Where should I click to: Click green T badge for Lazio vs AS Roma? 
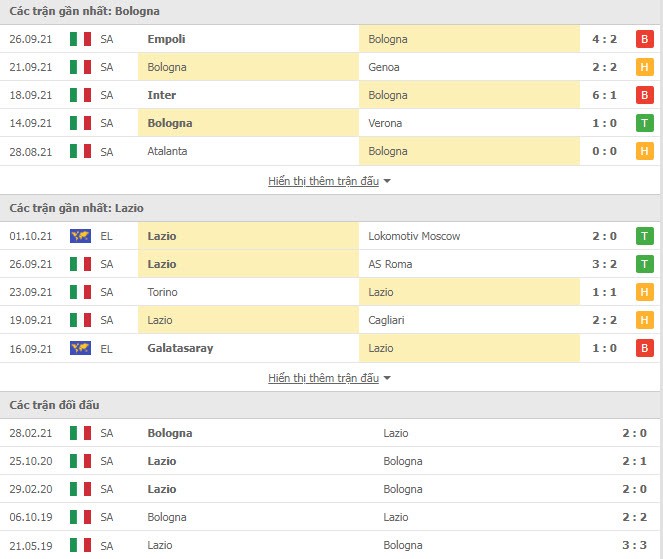(x=644, y=264)
